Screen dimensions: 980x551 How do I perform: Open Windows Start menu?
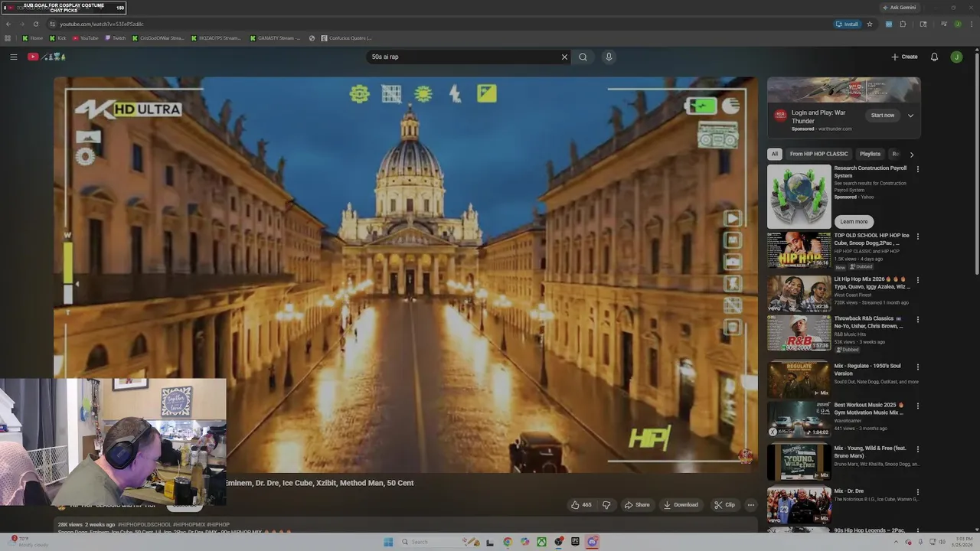pyautogui.click(x=388, y=542)
